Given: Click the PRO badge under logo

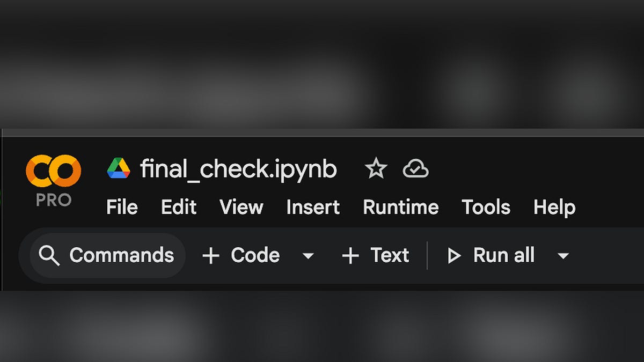Looking at the screenshot, I should tap(54, 200).
